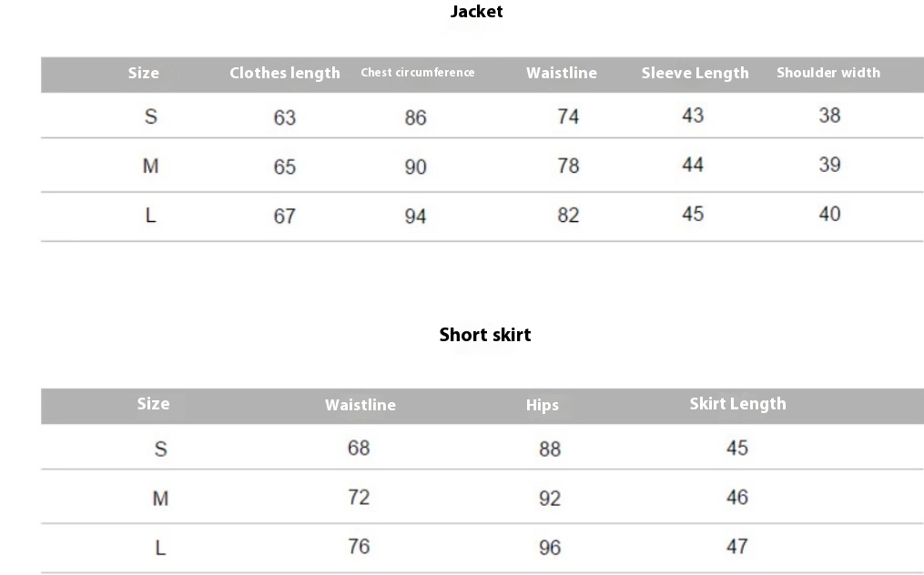Click the chest circumference value 90
The image size is (924, 575).
coord(415,167)
